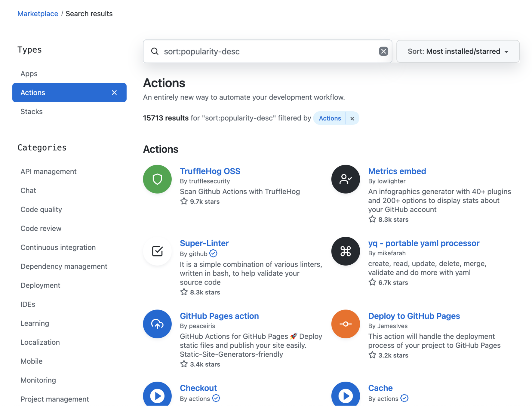Open the yq - portable yaml processor link

click(x=424, y=243)
